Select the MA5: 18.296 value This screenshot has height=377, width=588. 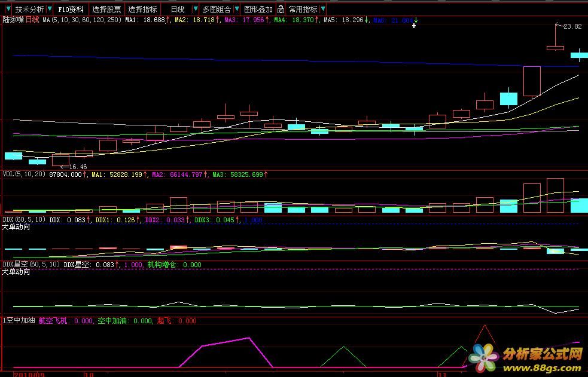344,20
